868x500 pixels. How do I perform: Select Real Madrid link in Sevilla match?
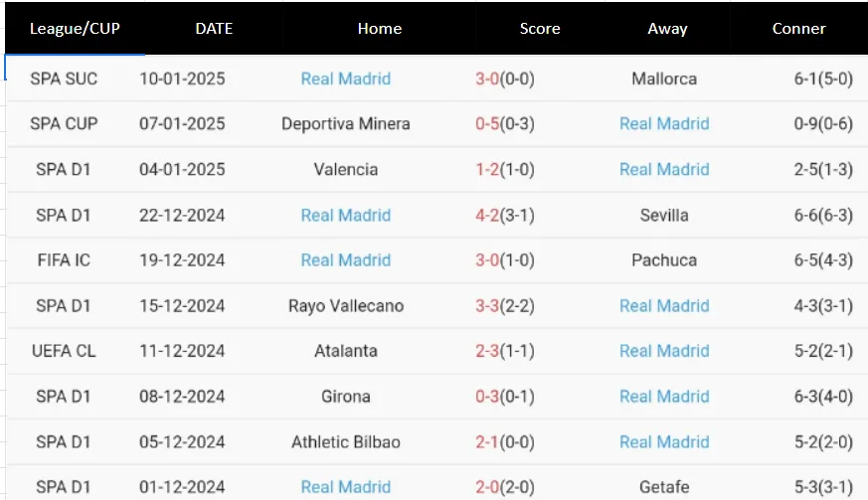point(345,215)
